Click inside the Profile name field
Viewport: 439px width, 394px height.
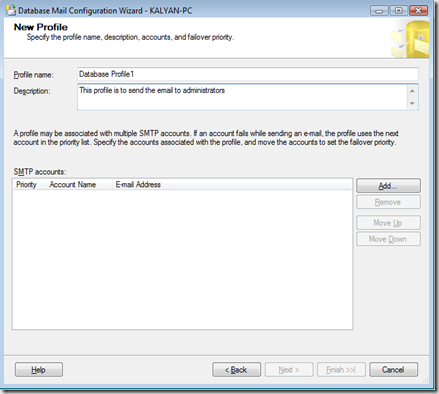tap(248, 74)
